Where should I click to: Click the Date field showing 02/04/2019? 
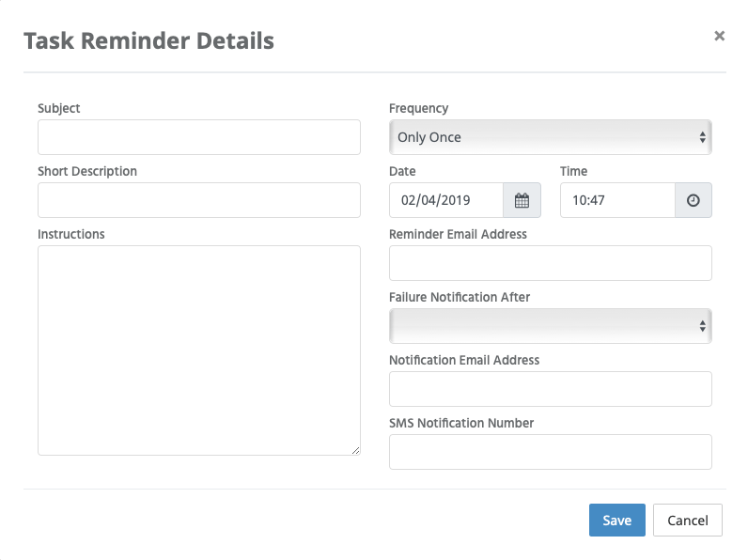click(446, 200)
